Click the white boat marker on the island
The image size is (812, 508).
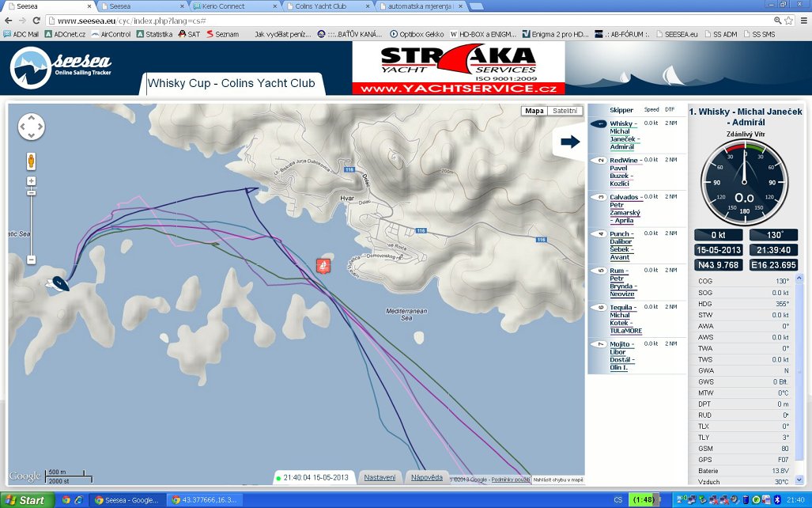click(59, 282)
